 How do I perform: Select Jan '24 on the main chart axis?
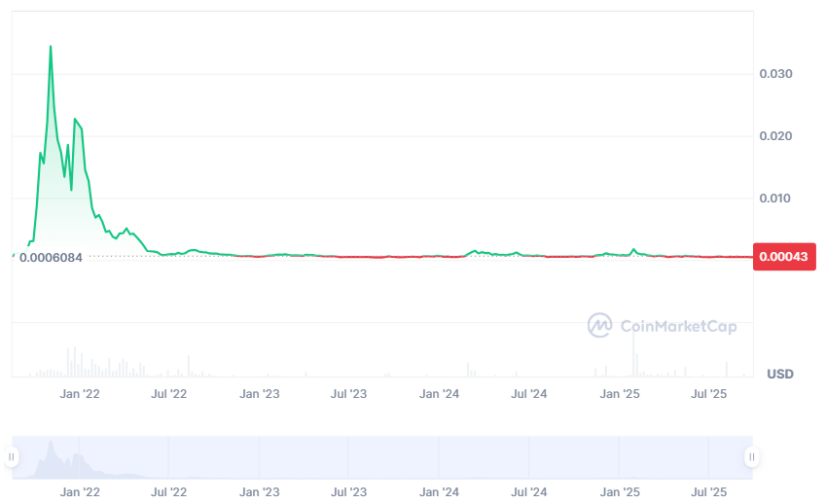(x=440, y=394)
